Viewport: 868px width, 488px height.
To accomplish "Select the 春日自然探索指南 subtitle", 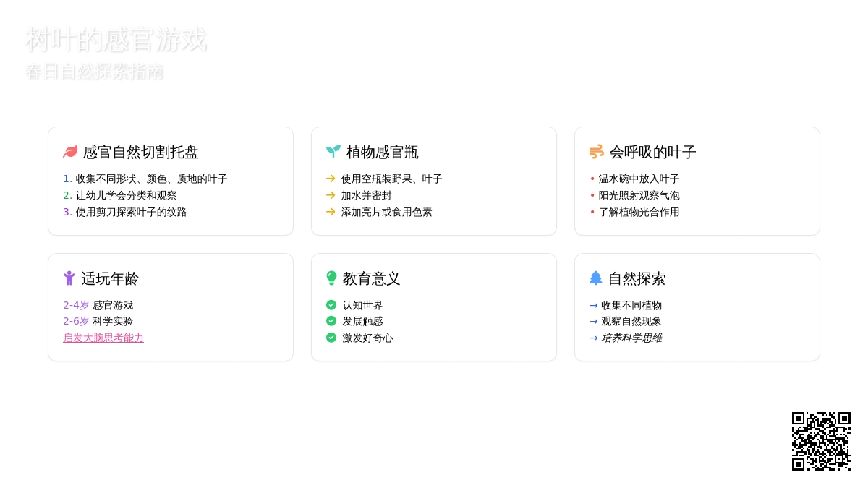I will tap(94, 72).
